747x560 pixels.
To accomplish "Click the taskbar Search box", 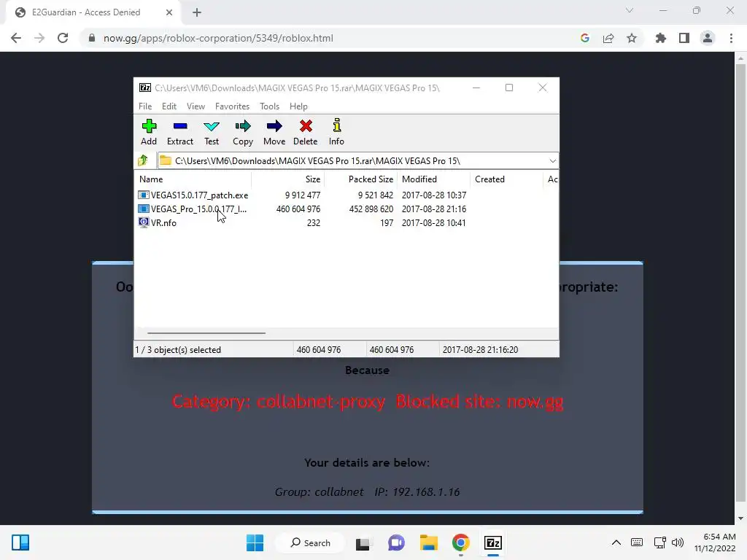I will tap(311, 542).
